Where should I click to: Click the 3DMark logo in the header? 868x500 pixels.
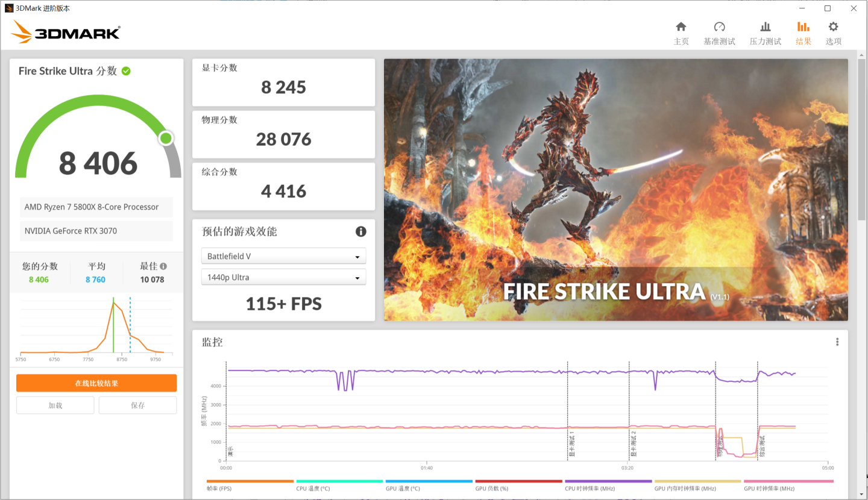click(x=66, y=32)
